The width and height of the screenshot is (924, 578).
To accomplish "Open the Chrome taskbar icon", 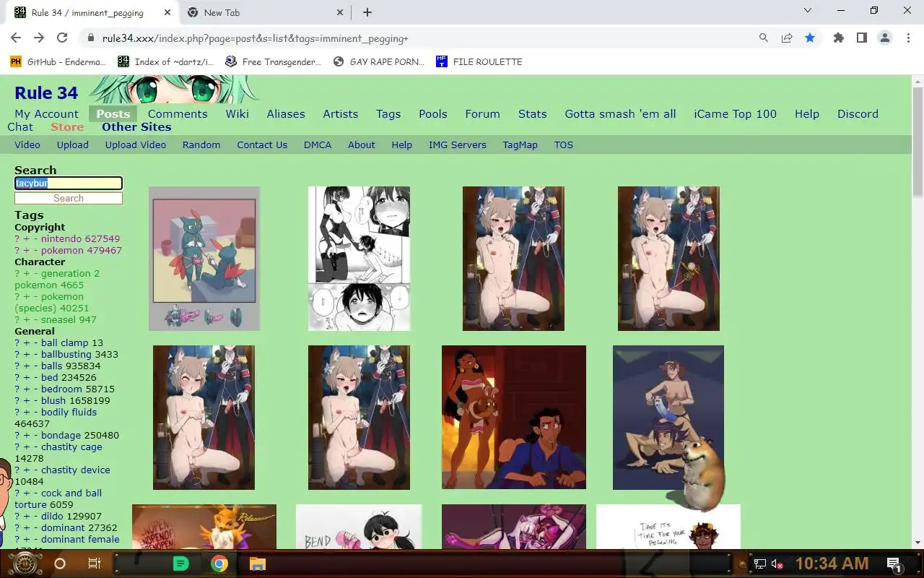I will pyautogui.click(x=219, y=564).
